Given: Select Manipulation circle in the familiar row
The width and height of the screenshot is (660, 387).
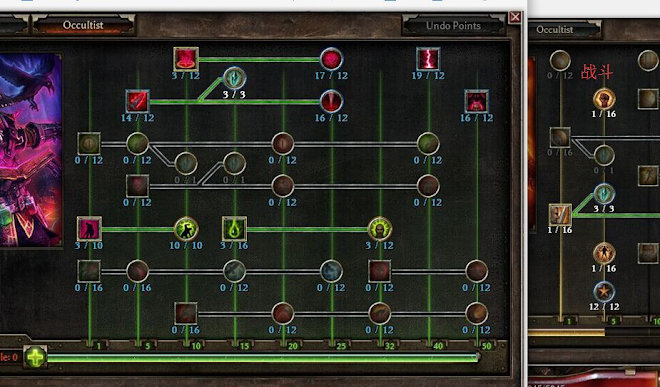Looking at the screenshot, I should pos(476,271).
